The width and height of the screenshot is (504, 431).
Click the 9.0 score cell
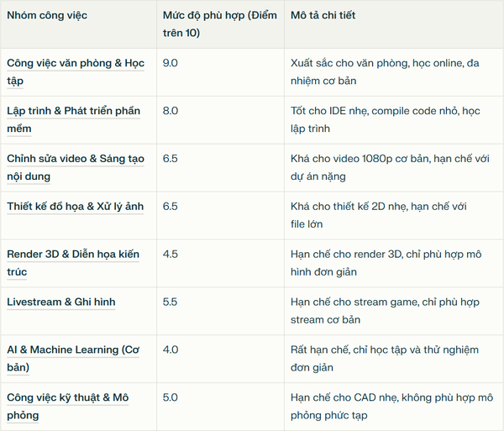tap(171, 62)
